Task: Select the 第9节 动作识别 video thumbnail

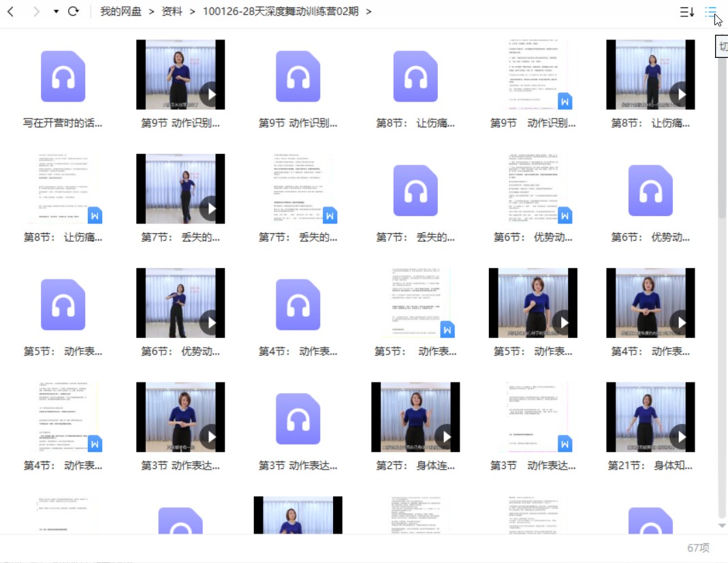Action: (x=180, y=75)
